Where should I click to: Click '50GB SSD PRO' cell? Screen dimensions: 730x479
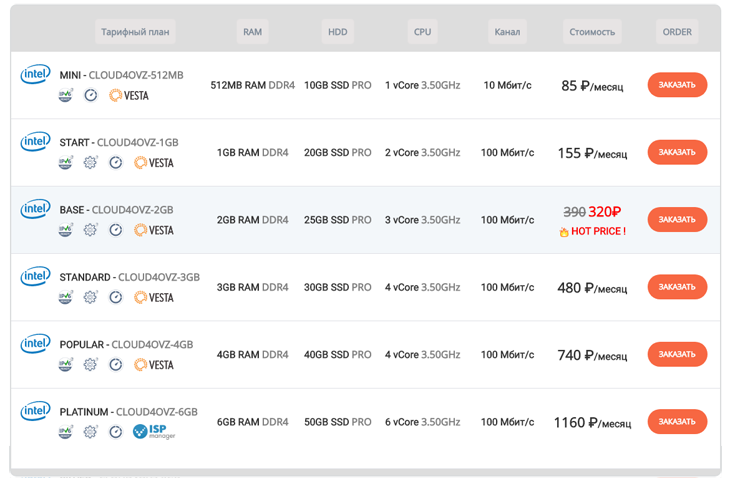click(x=338, y=422)
